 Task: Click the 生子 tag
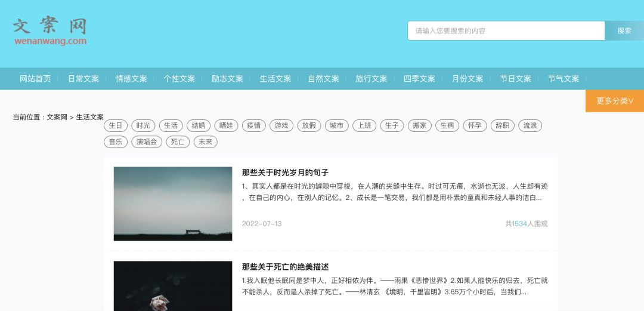pyautogui.click(x=392, y=125)
